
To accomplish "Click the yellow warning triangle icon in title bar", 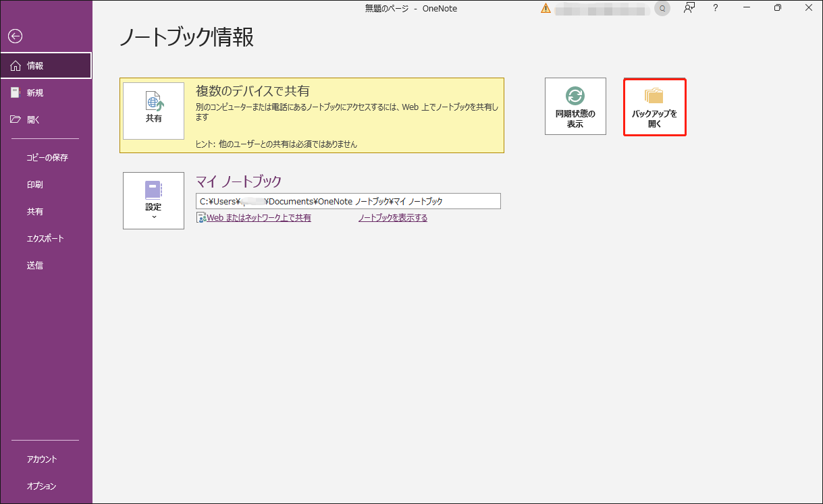I will pos(546,8).
